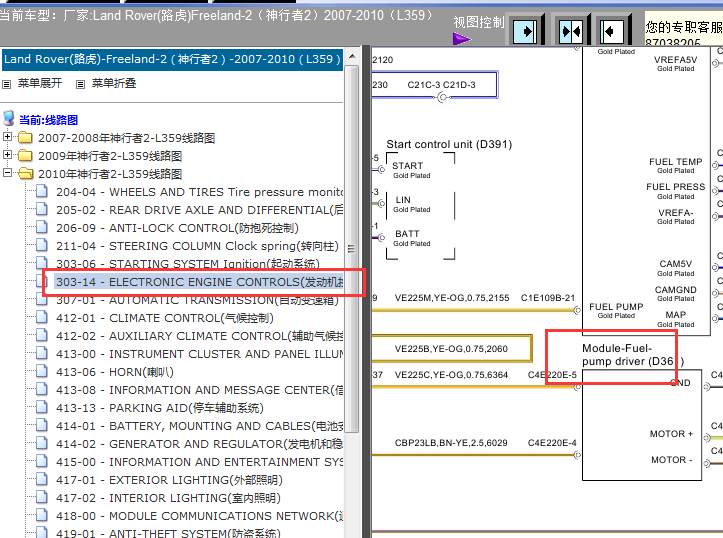Click 菜单展开 to expand all menus
The image size is (723, 538).
(x=40, y=83)
